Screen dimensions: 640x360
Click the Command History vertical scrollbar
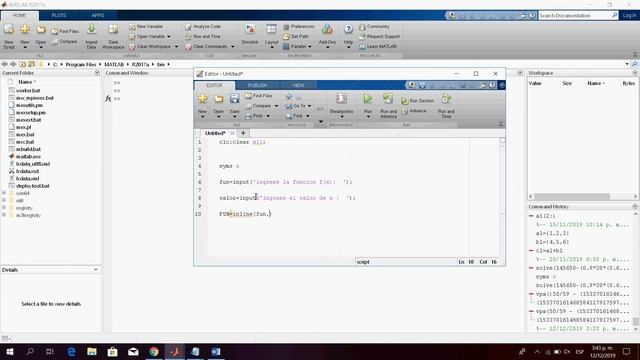click(636, 322)
